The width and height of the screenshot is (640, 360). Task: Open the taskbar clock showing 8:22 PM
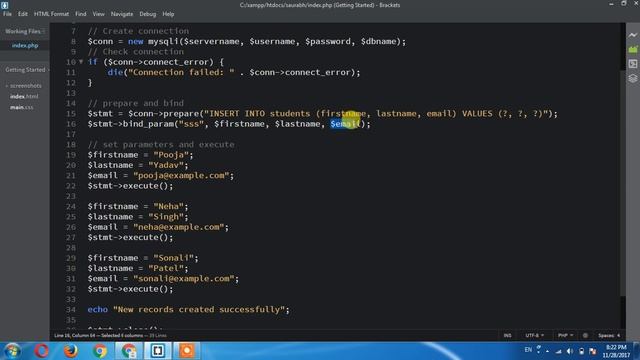(616, 351)
